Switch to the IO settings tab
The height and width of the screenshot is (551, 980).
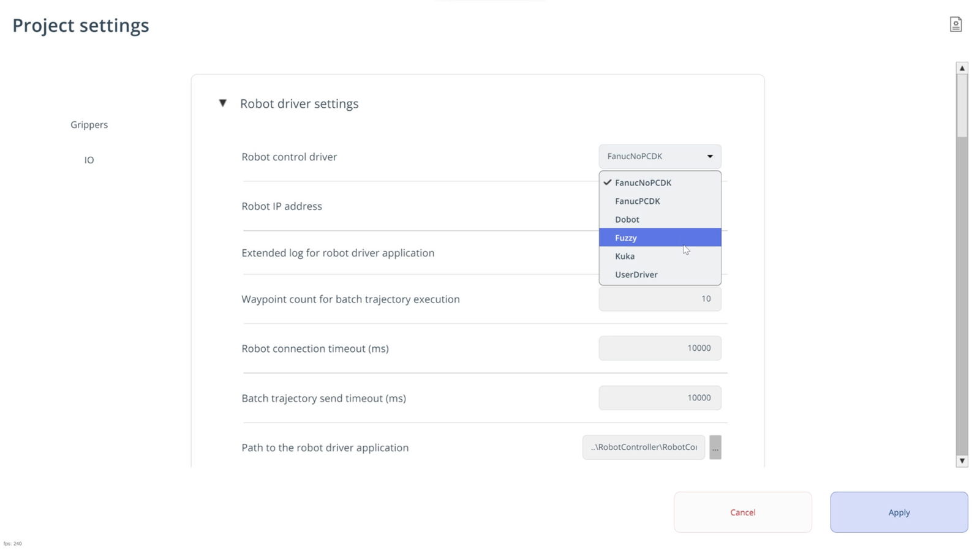pos(89,160)
